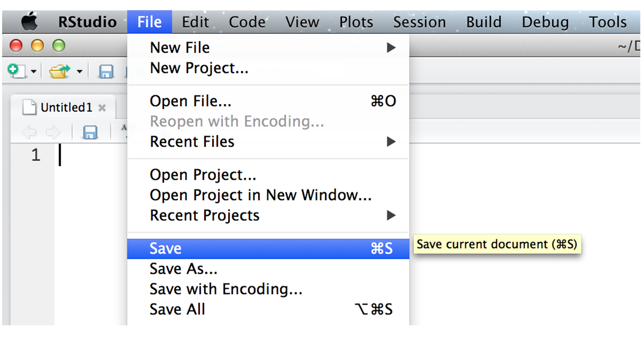Click the document icon on the Untitled1 tab
Image resolution: width=644 pixels, height=337 pixels.
pyautogui.click(x=29, y=106)
